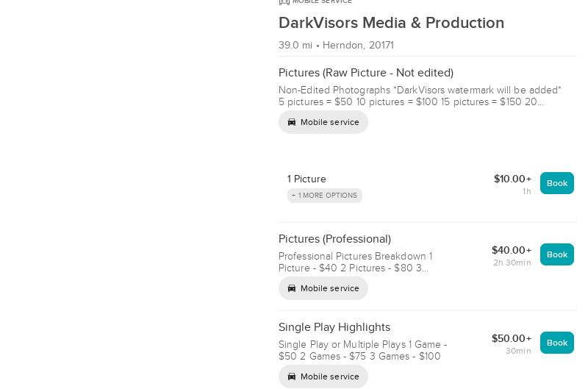Book the Single Play Highlights service

click(556, 343)
